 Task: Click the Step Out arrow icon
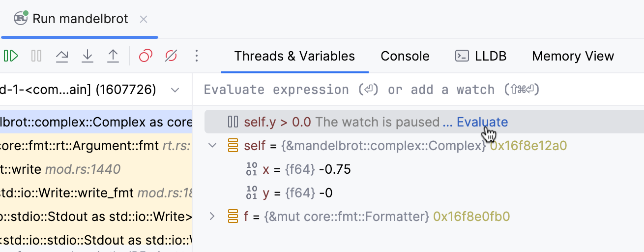[x=113, y=56]
